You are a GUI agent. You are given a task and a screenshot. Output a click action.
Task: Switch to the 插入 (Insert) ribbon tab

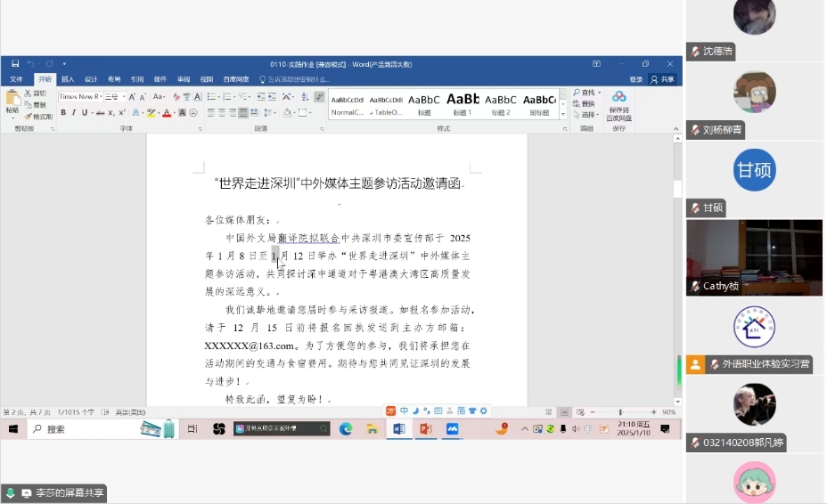(68, 79)
